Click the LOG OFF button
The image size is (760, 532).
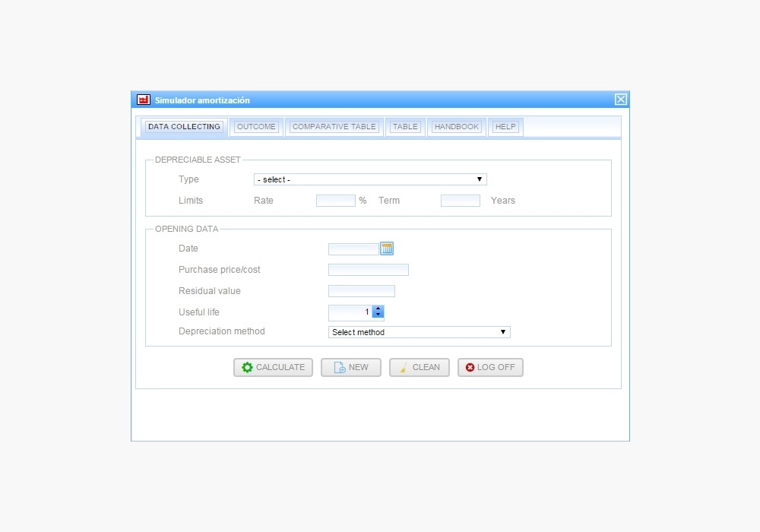click(x=490, y=367)
